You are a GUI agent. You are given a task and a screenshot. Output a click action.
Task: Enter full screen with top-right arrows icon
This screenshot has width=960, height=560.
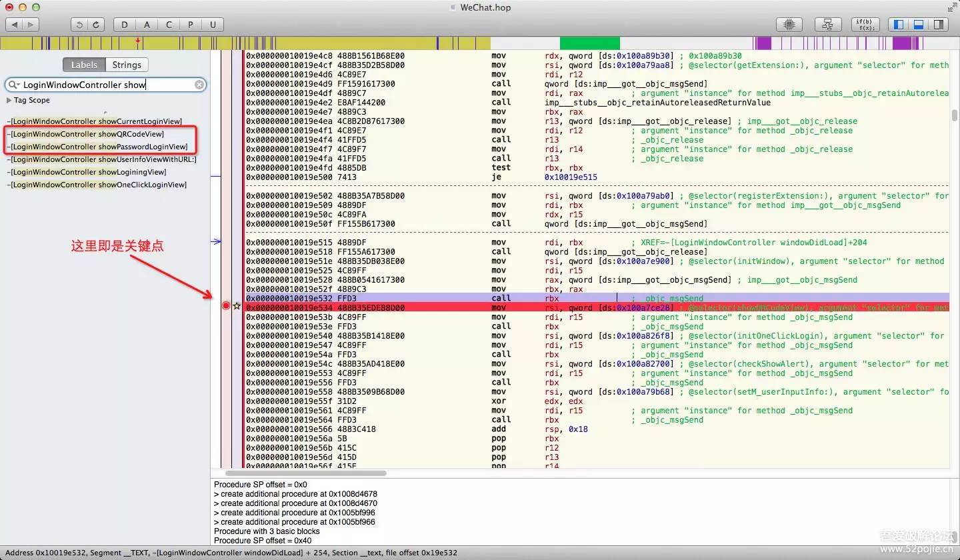[x=951, y=7]
